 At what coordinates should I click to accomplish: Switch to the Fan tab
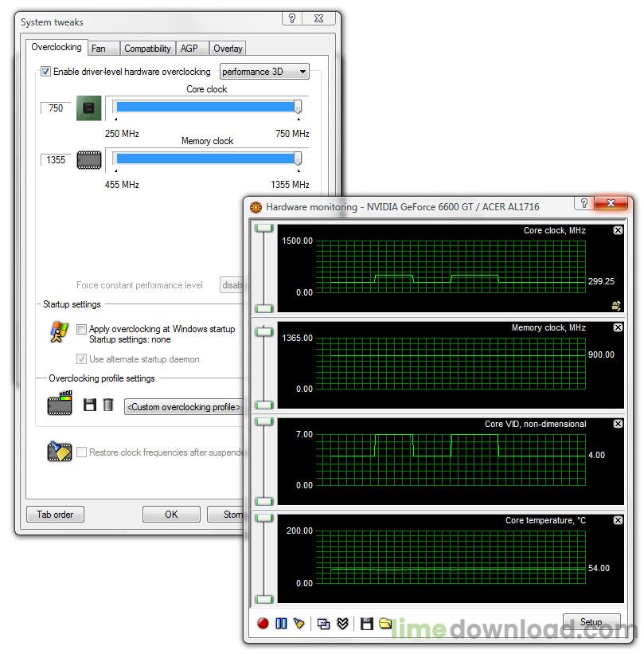coord(103,49)
